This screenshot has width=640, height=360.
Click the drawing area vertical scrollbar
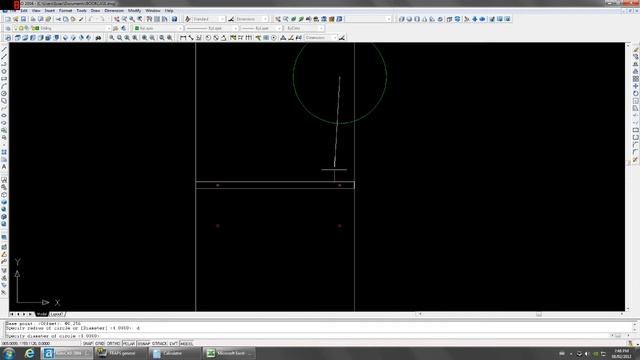628,177
